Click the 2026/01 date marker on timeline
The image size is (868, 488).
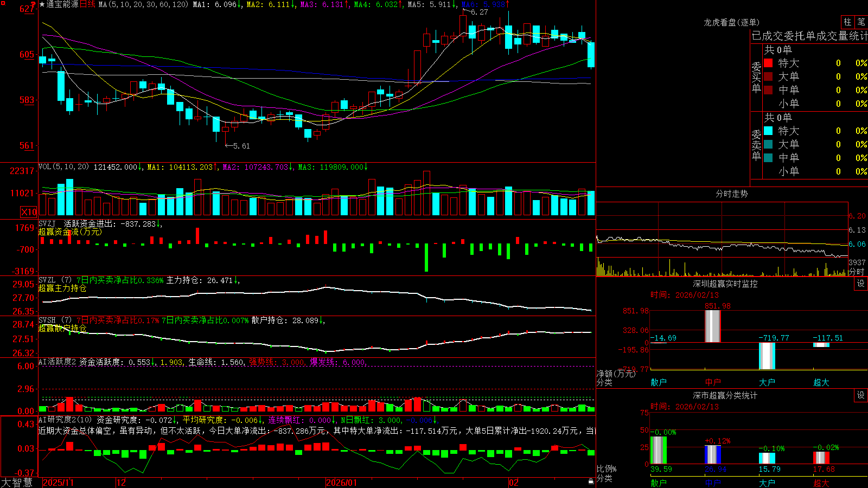tap(341, 483)
